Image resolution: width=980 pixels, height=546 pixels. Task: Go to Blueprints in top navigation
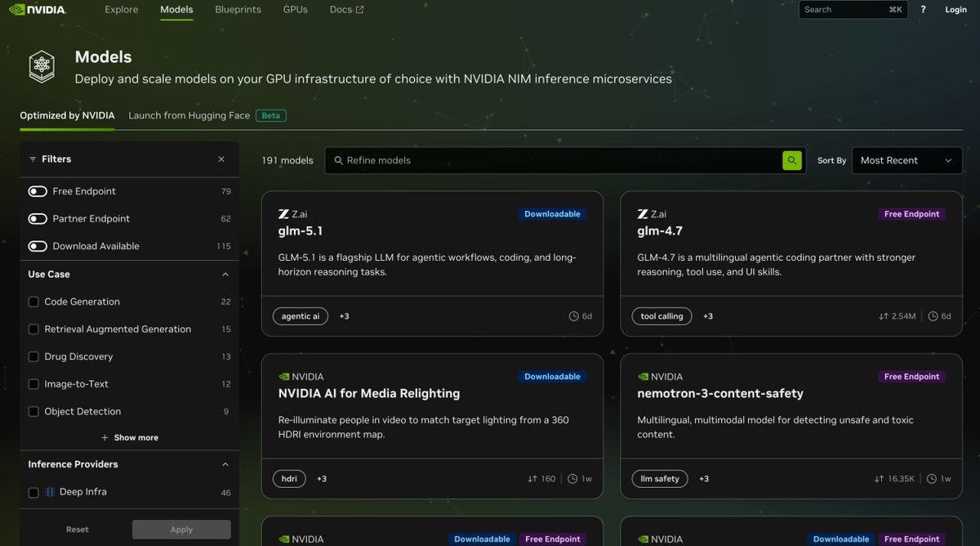(238, 10)
